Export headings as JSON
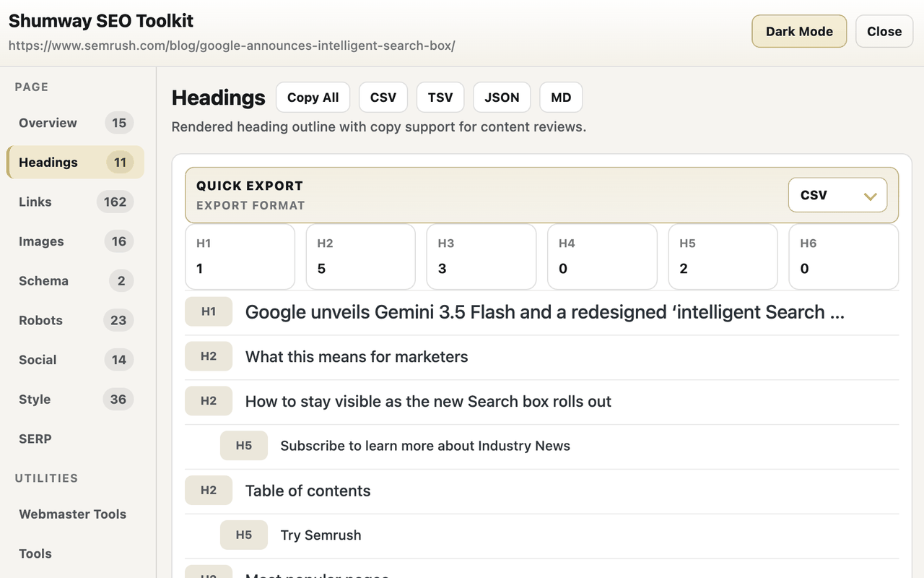924x578 pixels. coord(502,98)
